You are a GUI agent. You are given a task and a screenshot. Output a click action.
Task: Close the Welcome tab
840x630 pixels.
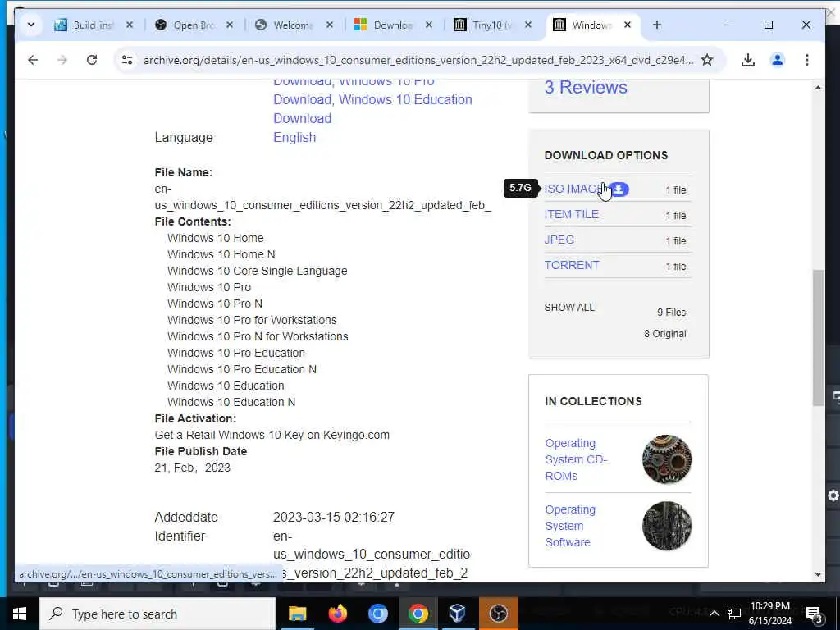(330, 25)
